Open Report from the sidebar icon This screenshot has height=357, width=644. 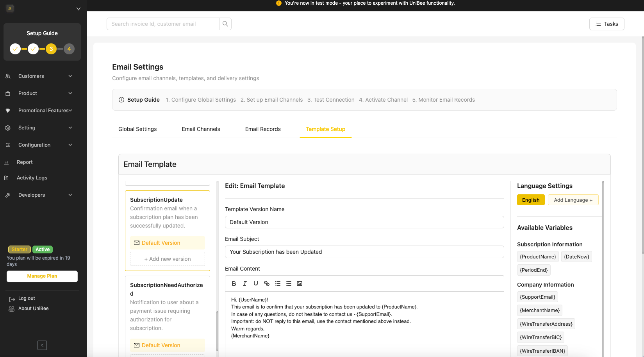[x=8, y=162]
